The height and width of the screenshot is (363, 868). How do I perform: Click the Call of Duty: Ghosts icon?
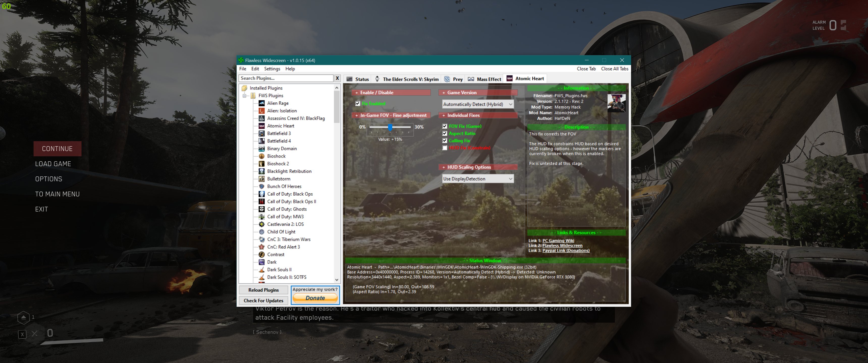coord(261,209)
